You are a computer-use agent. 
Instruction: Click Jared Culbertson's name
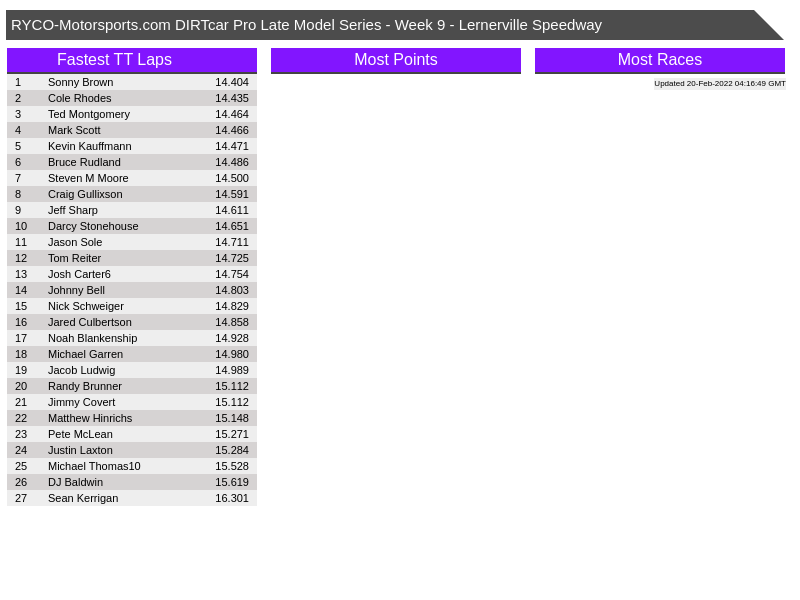[x=89, y=322]
